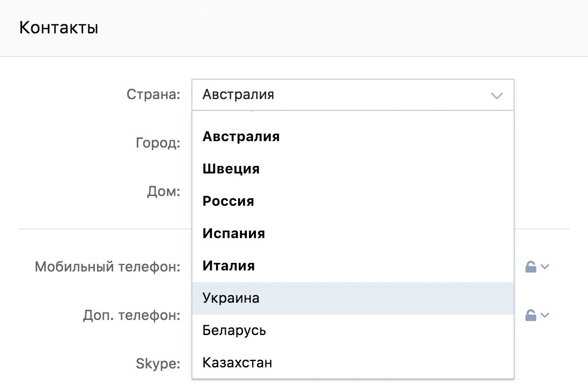Collapse the Страна dropdown using its chevron arrow
This screenshot has height=390, width=588.
click(496, 96)
